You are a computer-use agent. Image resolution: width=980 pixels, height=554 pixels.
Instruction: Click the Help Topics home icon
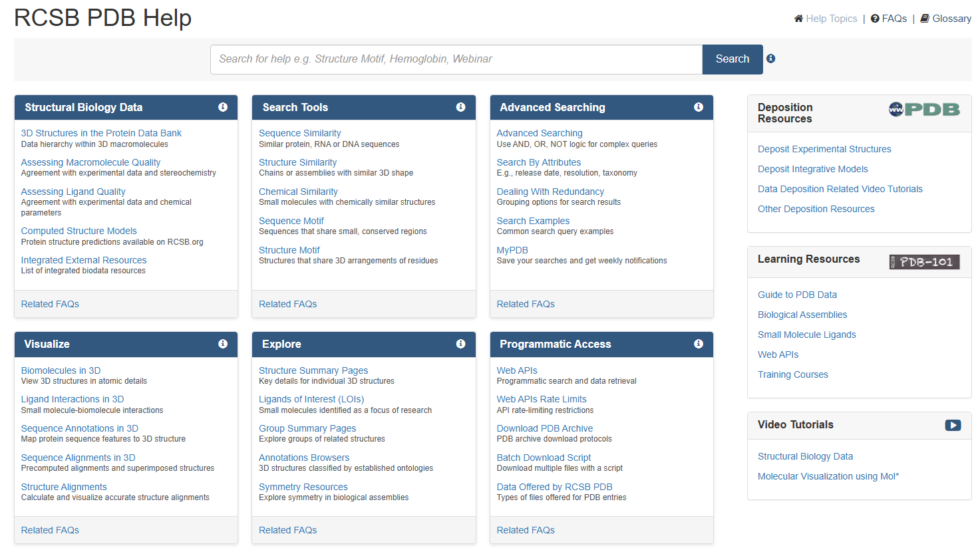click(798, 18)
